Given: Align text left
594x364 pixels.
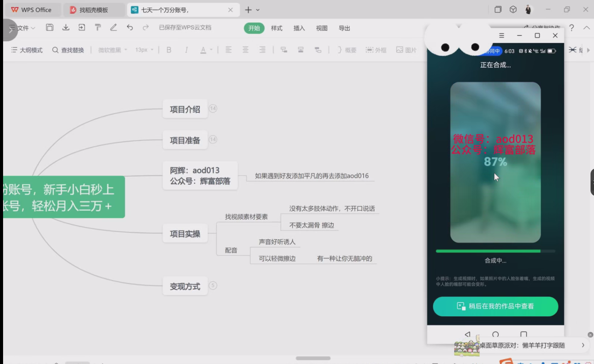Looking at the screenshot, I should (x=229, y=50).
